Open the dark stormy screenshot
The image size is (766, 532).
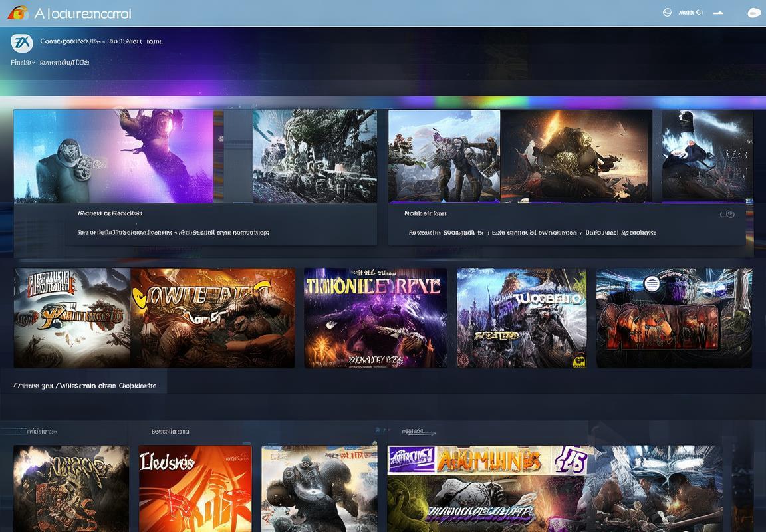(707, 156)
